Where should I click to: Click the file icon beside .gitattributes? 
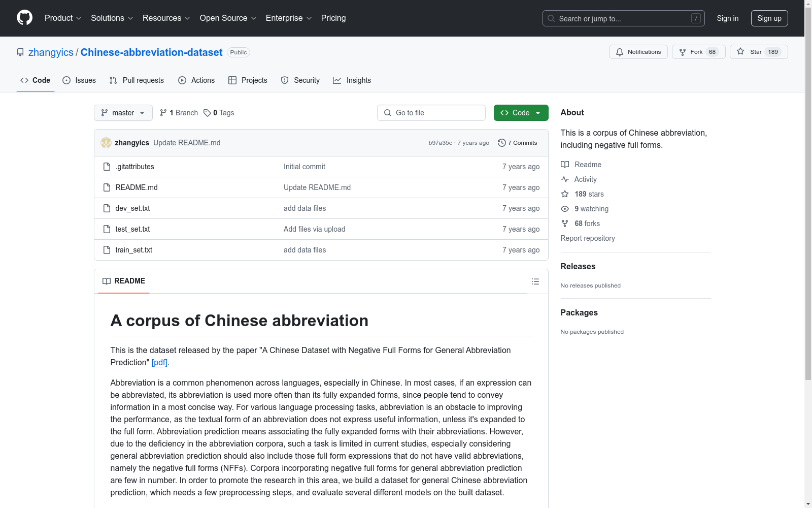tap(107, 167)
